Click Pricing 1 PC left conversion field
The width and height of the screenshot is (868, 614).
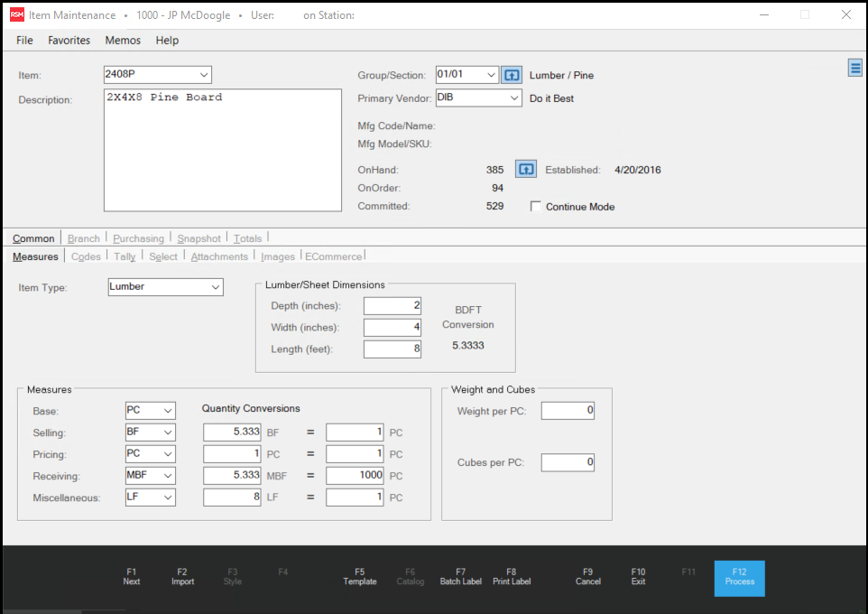tap(232, 454)
